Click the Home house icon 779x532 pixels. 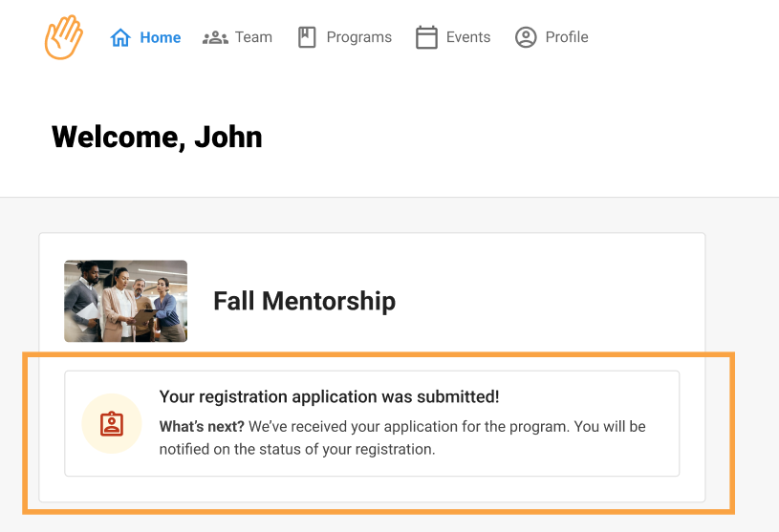tap(120, 37)
